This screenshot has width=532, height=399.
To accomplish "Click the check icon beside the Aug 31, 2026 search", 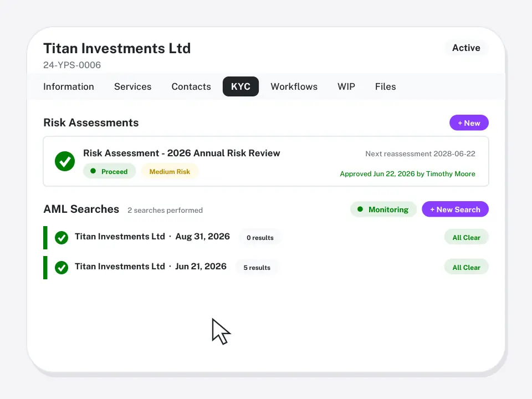I will point(62,238).
